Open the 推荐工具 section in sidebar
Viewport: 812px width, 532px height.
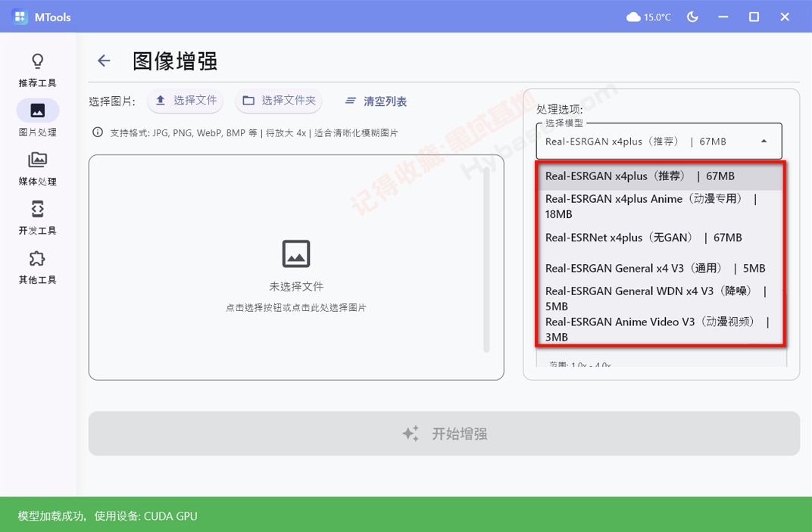pyautogui.click(x=37, y=68)
